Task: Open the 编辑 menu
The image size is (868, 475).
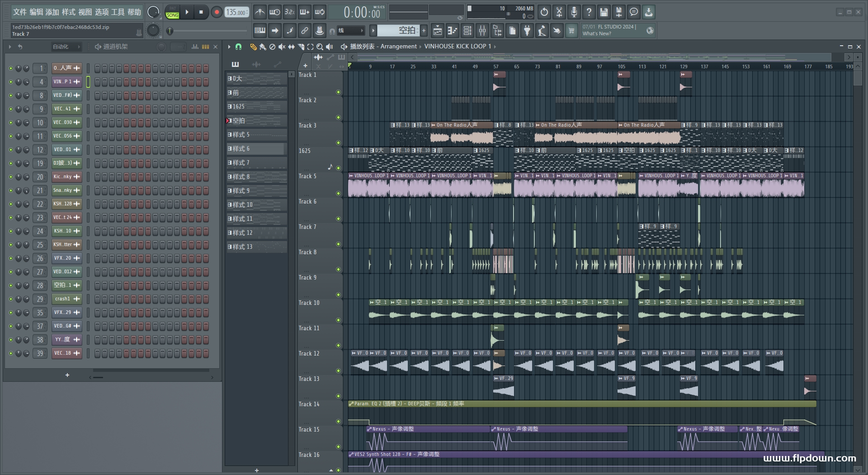Action: [36, 12]
